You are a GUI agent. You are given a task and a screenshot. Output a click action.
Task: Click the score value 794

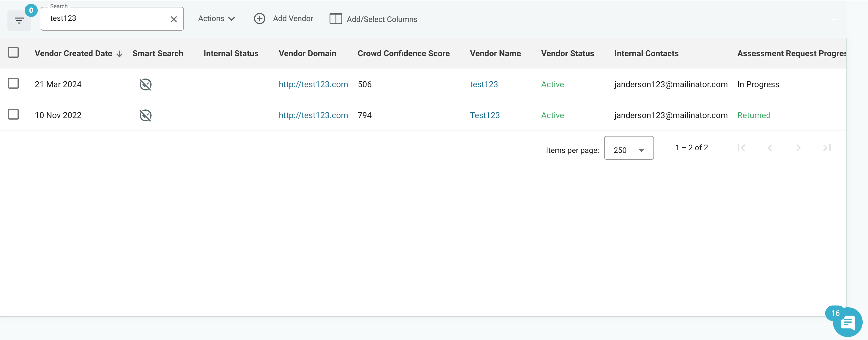[365, 115]
